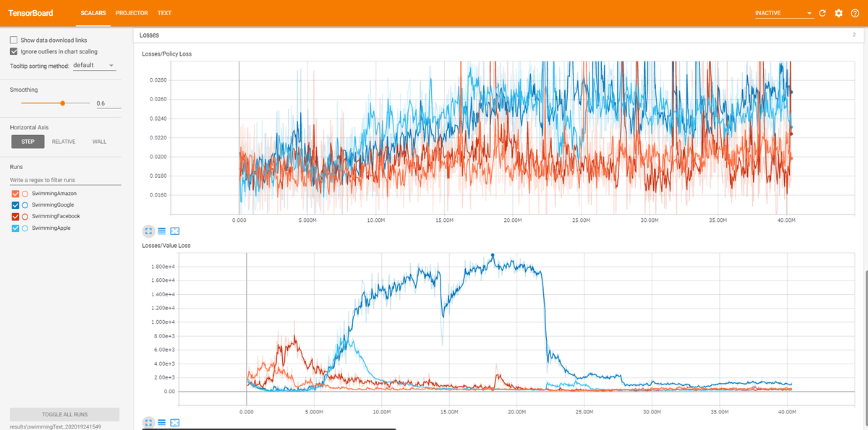Screen dimensions: 868x430
Task: Open the INACTIVE plugins dropdown
Action: click(x=783, y=14)
